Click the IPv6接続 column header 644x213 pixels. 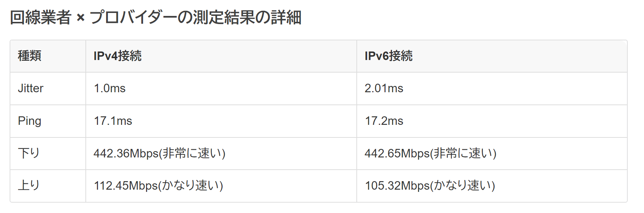coord(389,56)
